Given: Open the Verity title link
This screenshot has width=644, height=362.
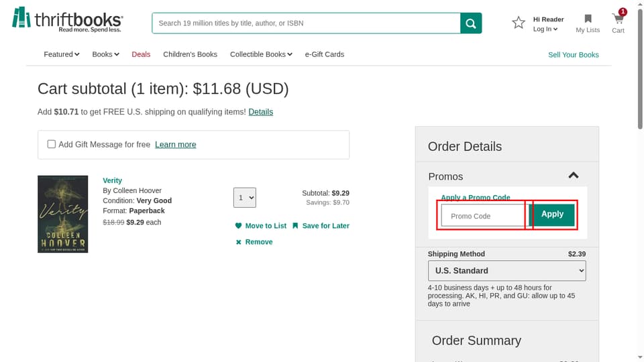Looking at the screenshot, I should (x=112, y=180).
